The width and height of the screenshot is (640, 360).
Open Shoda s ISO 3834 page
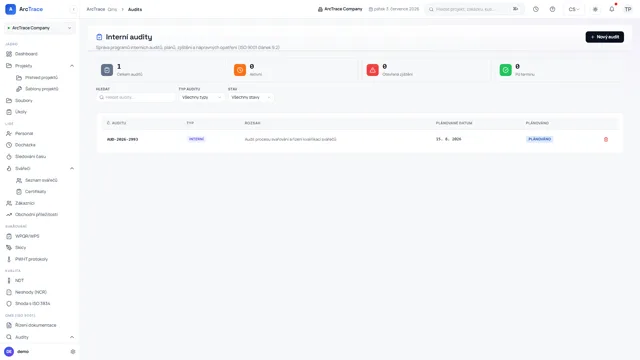point(32,304)
